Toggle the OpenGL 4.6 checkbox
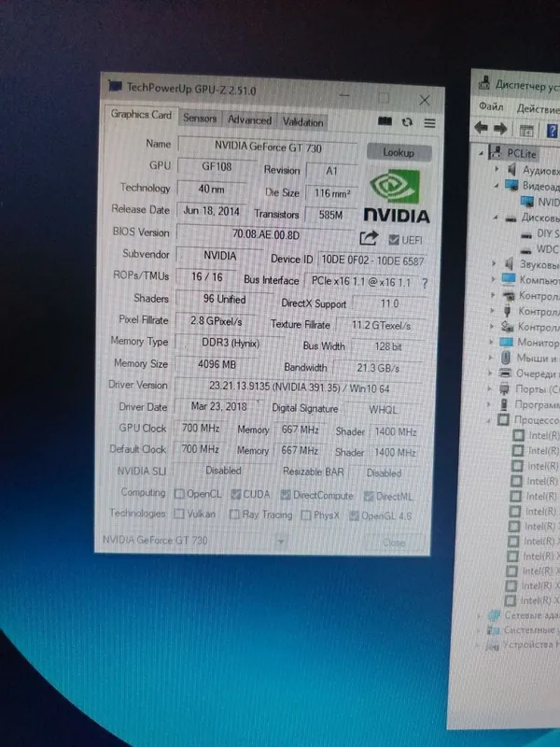 pos(354,516)
